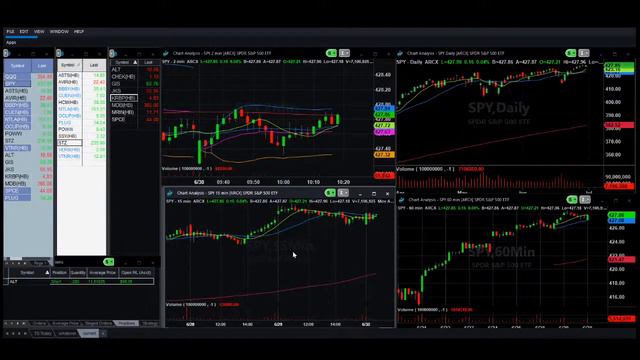Select POWW row in blue-shaded watchlist
Viewport: 640px width, 360px height.
click(x=28, y=133)
